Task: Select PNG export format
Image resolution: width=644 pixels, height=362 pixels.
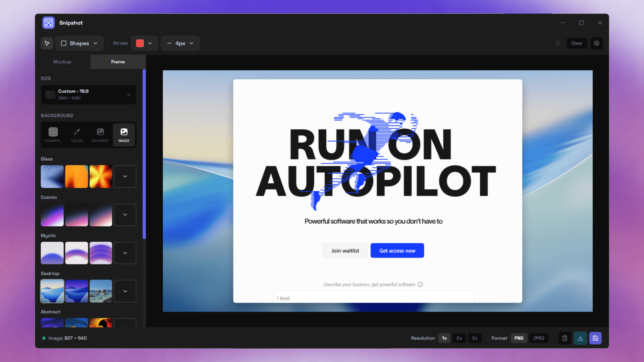Action: [519, 338]
